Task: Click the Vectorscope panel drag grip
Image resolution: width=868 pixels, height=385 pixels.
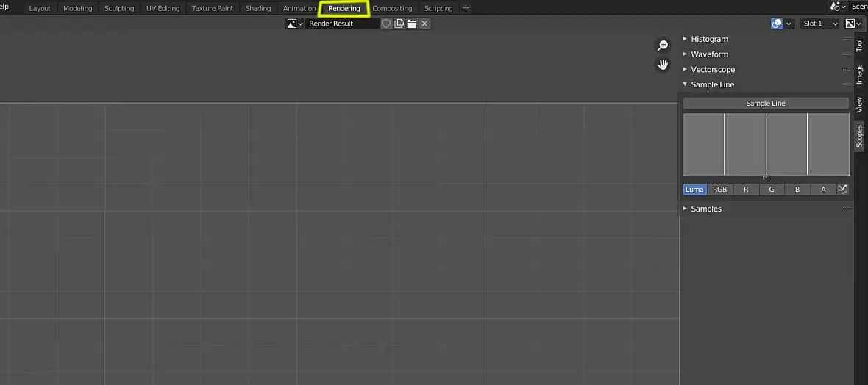Action: coord(846,70)
